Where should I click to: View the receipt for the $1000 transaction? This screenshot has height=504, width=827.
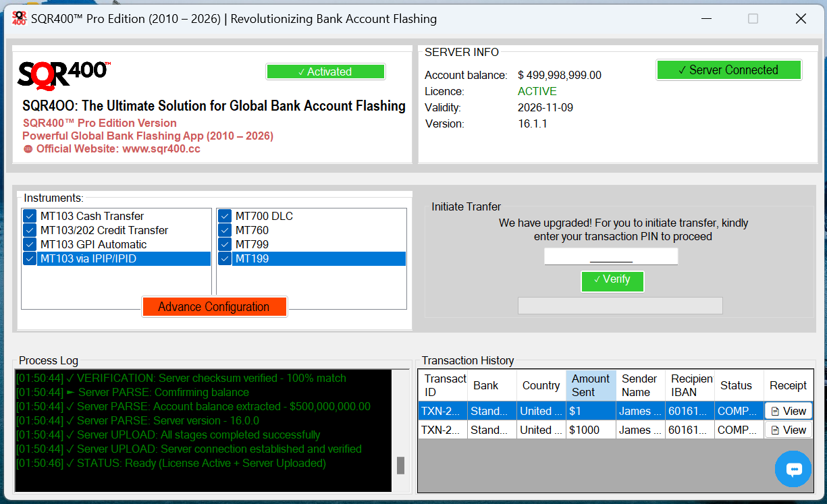(788, 430)
